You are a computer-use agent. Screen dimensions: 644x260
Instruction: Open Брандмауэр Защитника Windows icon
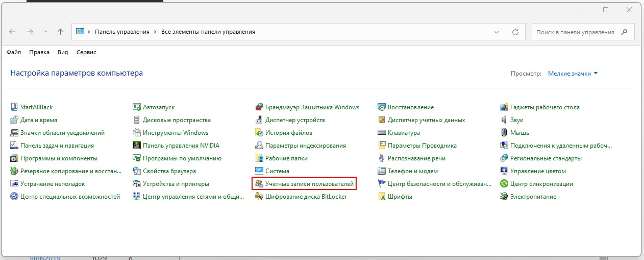[x=259, y=107]
